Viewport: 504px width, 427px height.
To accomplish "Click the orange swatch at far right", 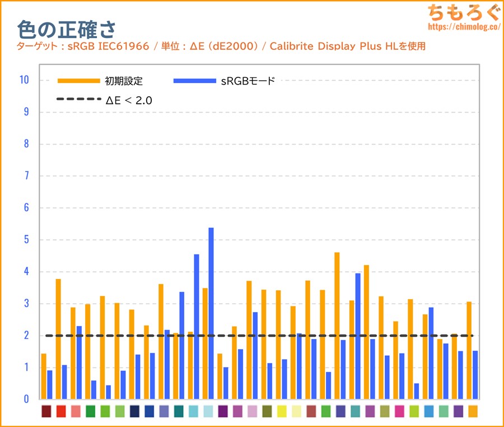I will click(473, 411).
